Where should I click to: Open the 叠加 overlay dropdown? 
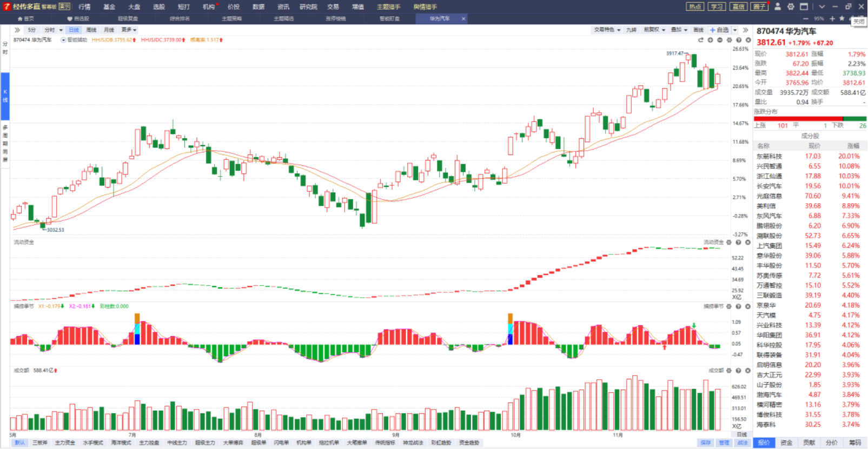(679, 30)
